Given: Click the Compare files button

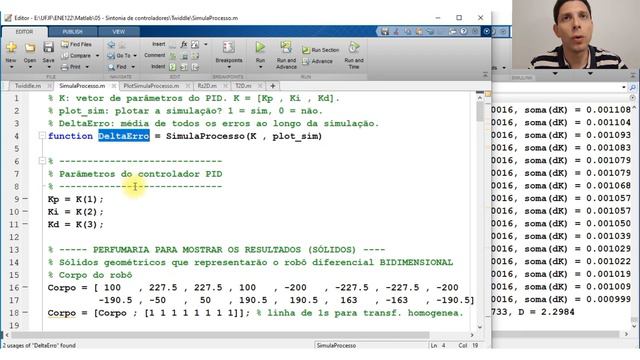Looking at the screenshot, I should 76,56.
